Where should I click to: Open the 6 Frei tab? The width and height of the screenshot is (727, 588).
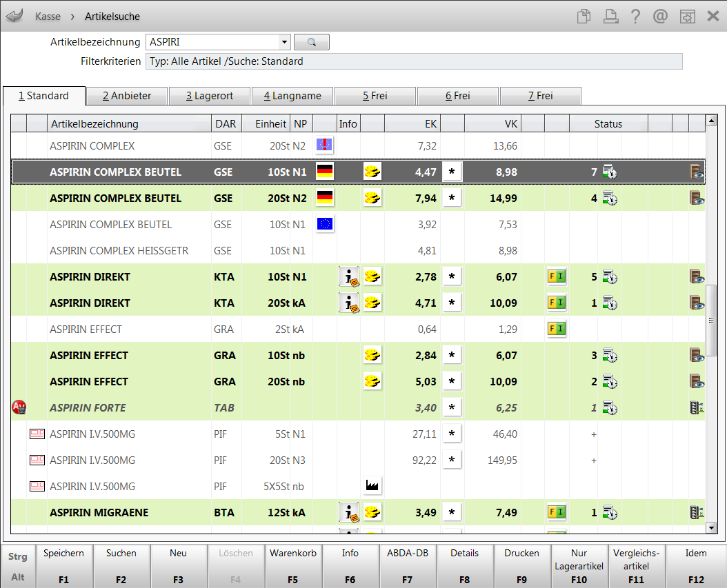pyautogui.click(x=457, y=96)
